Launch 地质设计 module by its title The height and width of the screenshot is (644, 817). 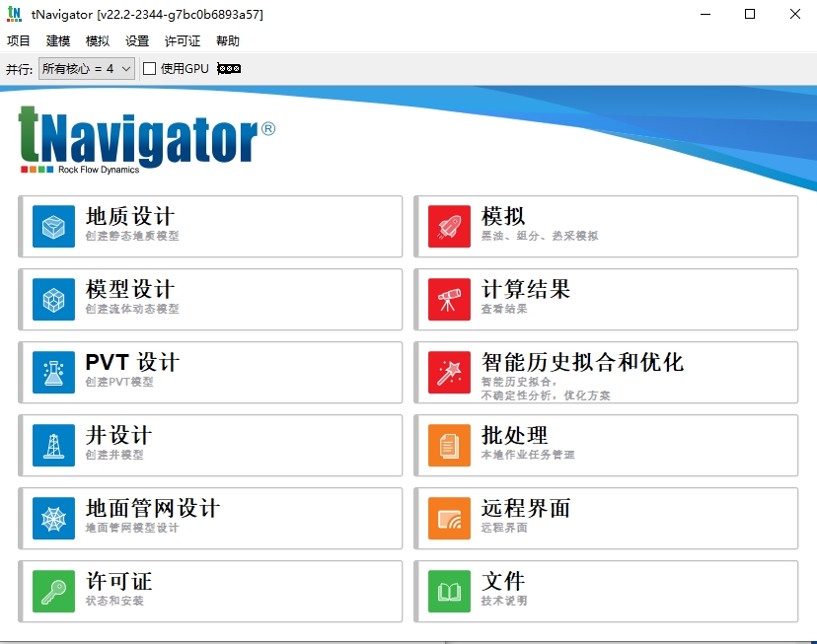coord(130,216)
